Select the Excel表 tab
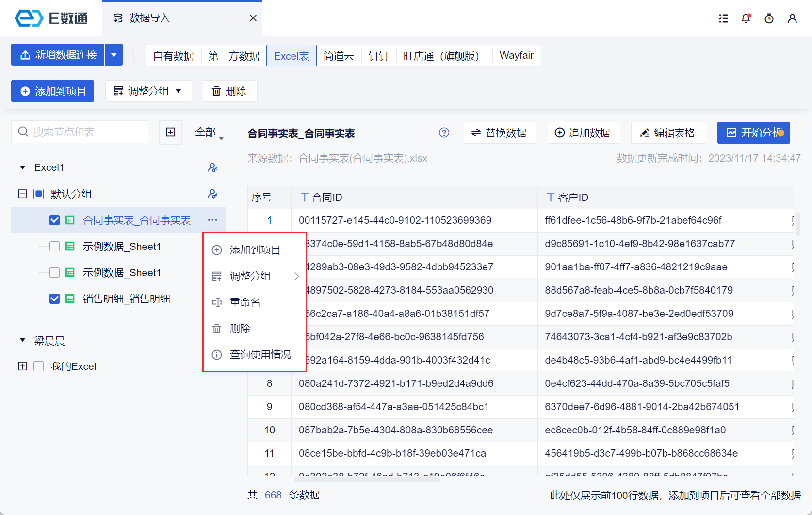 292,56
